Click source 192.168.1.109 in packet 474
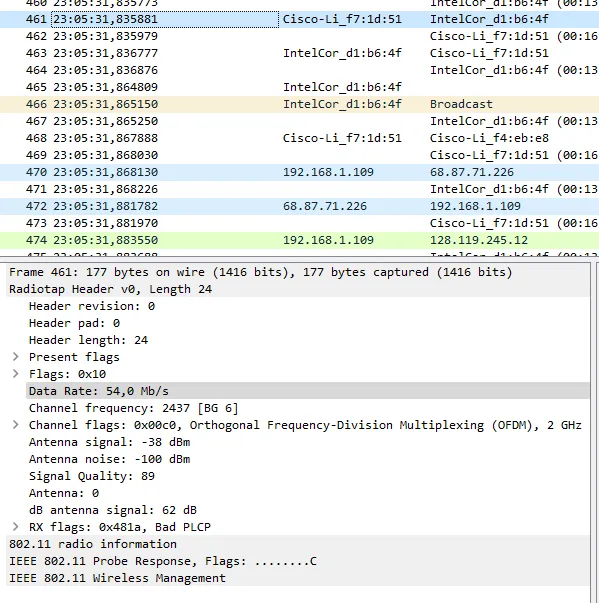Image resolution: width=599 pixels, height=603 pixels. [328, 240]
